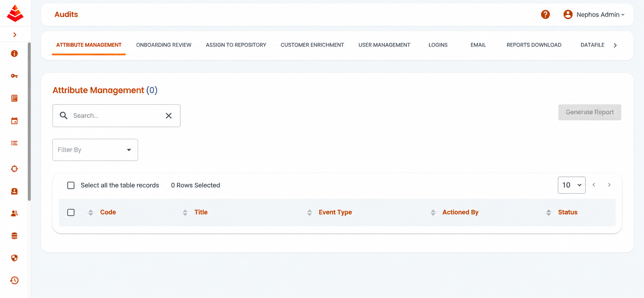The width and height of the screenshot is (644, 298).
Task: Click the red pyramid logo in the sidebar
Action: click(15, 13)
